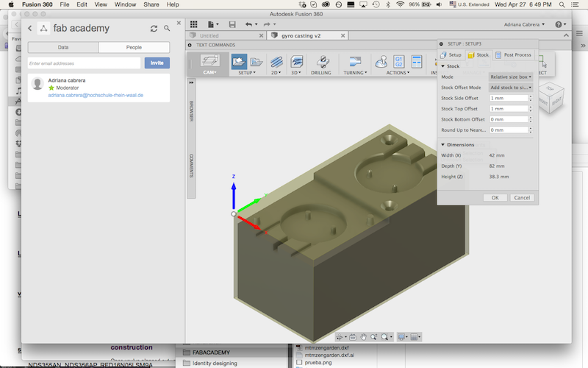Open Spotlight search in macOS menu bar
Image resolution: width=588 pixels, height=368 pixels.
[x=562, y=4]
